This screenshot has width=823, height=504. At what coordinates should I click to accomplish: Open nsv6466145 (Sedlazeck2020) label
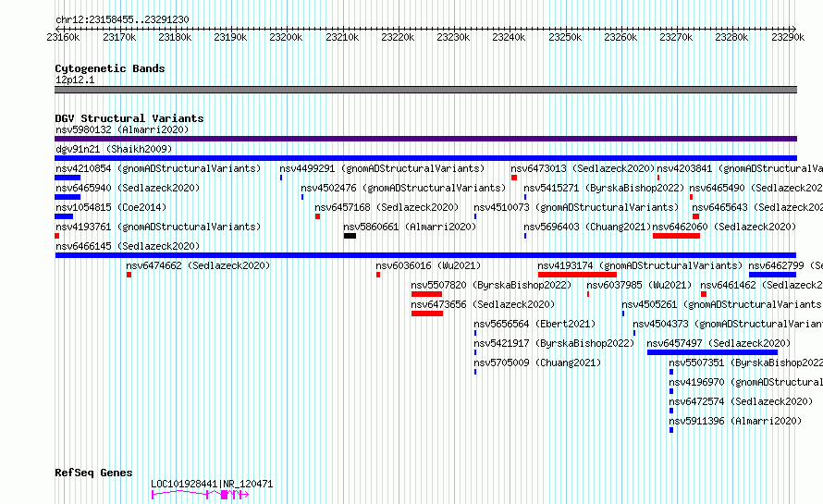(128, 246)
